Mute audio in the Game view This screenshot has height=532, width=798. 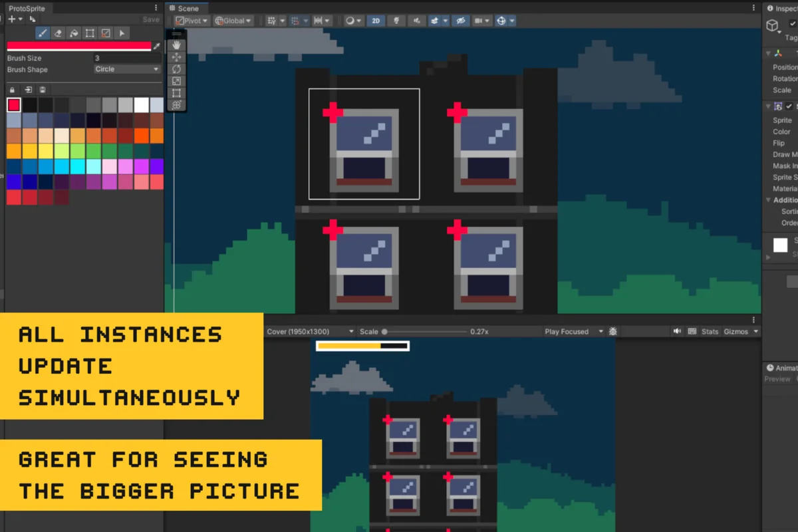pyautogui.click(x=677, y=331)
